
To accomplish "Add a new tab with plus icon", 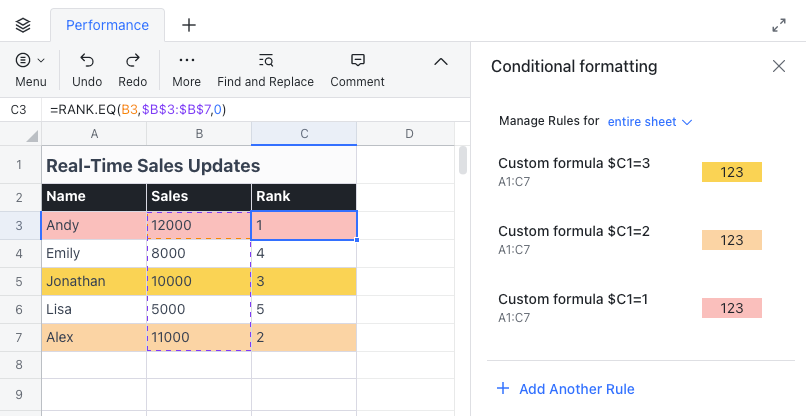I will 188,25.
